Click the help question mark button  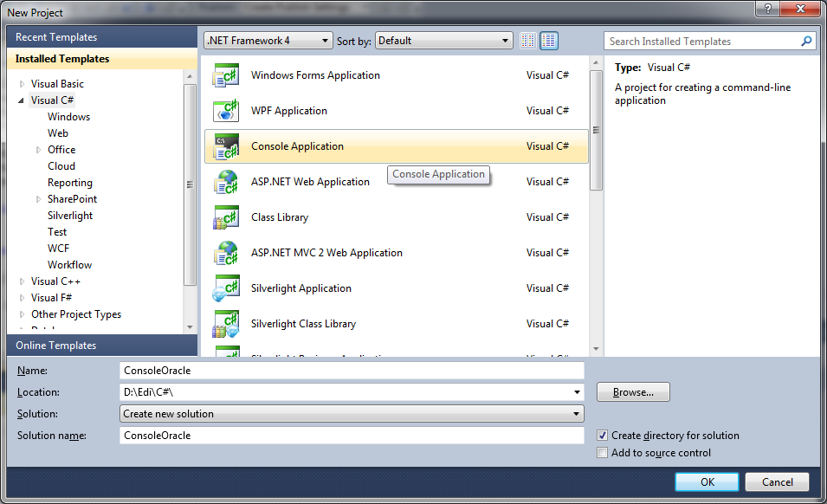[x=767, y=9]
